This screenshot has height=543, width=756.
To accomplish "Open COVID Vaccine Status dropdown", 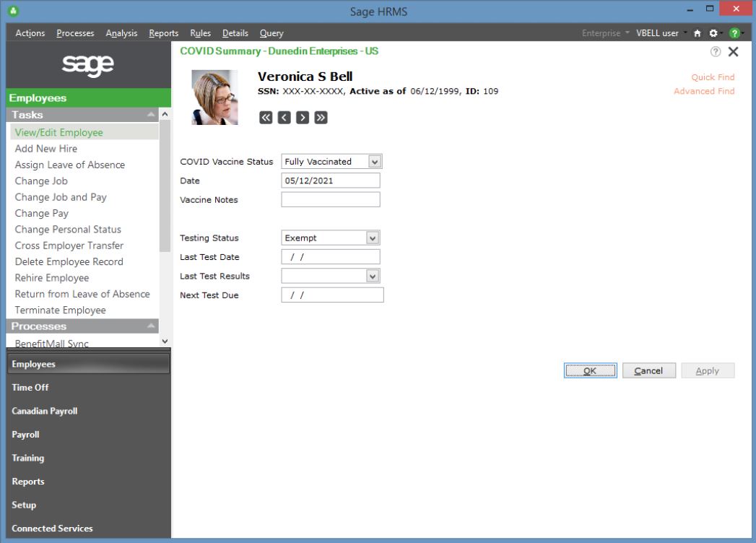I will click(374, 162).
